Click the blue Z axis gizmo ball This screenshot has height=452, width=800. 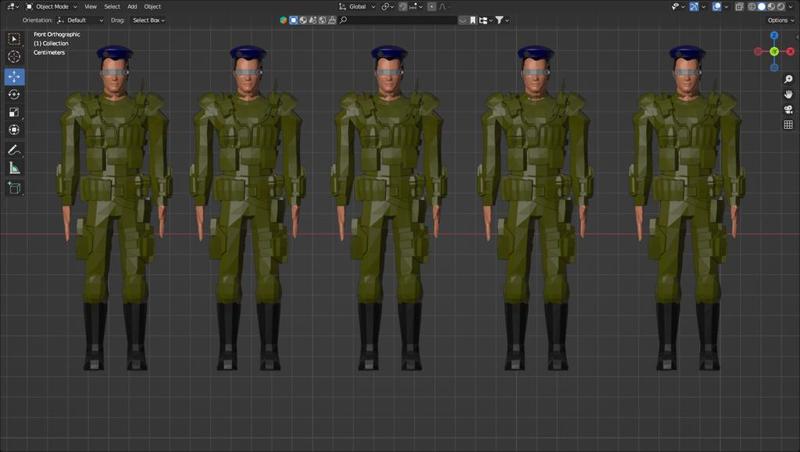774,35
